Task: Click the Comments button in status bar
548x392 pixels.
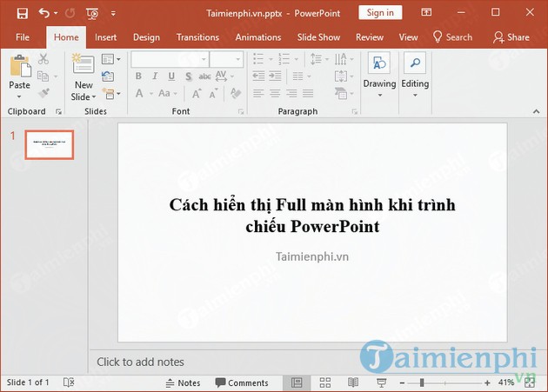Action: pos(242,383)
